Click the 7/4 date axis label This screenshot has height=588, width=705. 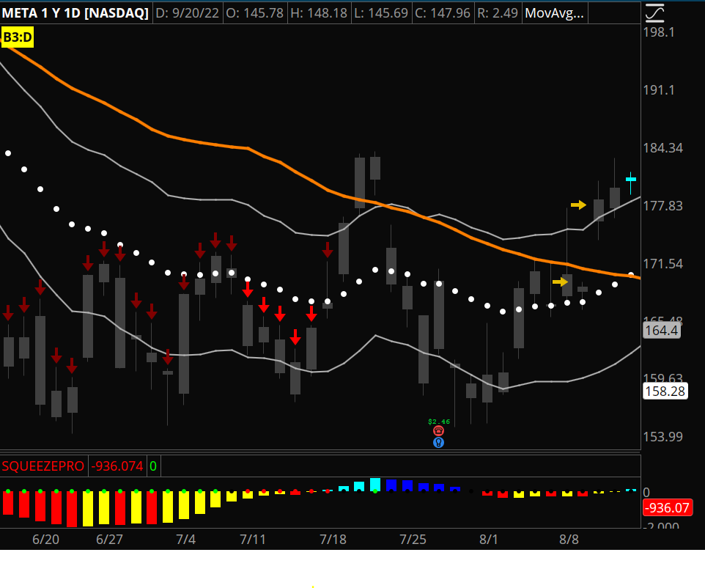pos(185,539)
